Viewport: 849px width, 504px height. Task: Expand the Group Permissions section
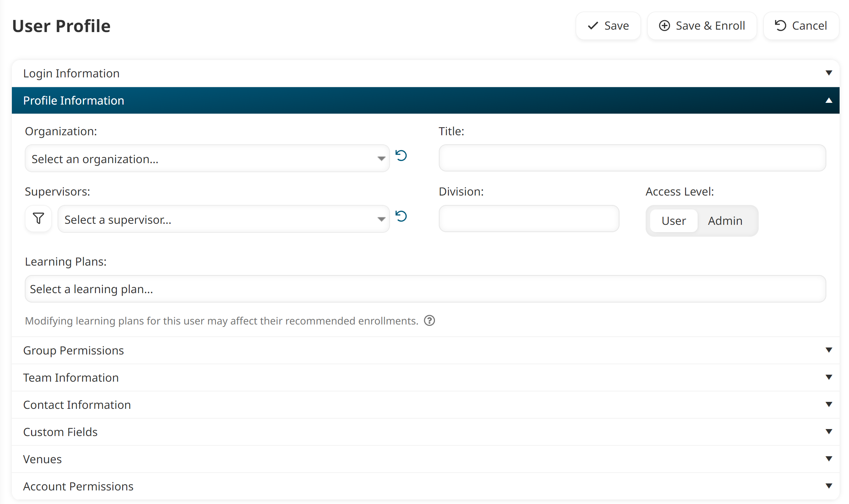[x=426, y=350]
